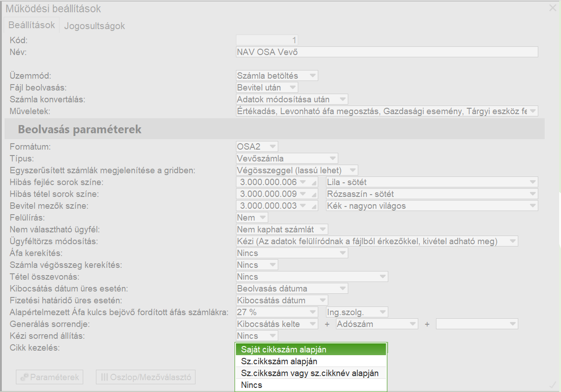Choose 'Sz.cikkszám alapján' option
Viewport: 561px width, 392px height.
point(311,362)
